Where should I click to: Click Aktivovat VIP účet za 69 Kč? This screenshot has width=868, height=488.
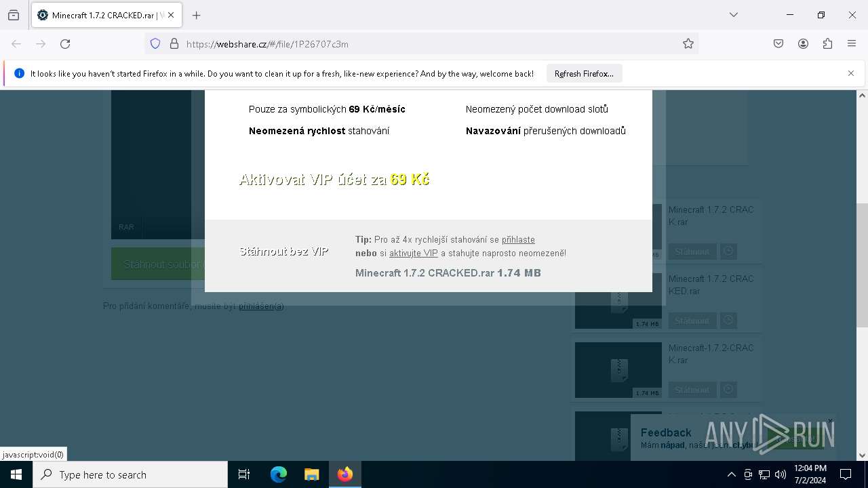click(x=334, y=180)
